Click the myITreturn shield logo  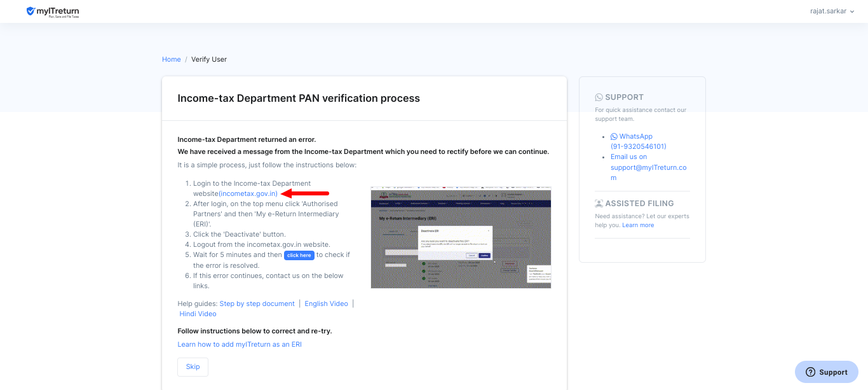pos(52,11)
